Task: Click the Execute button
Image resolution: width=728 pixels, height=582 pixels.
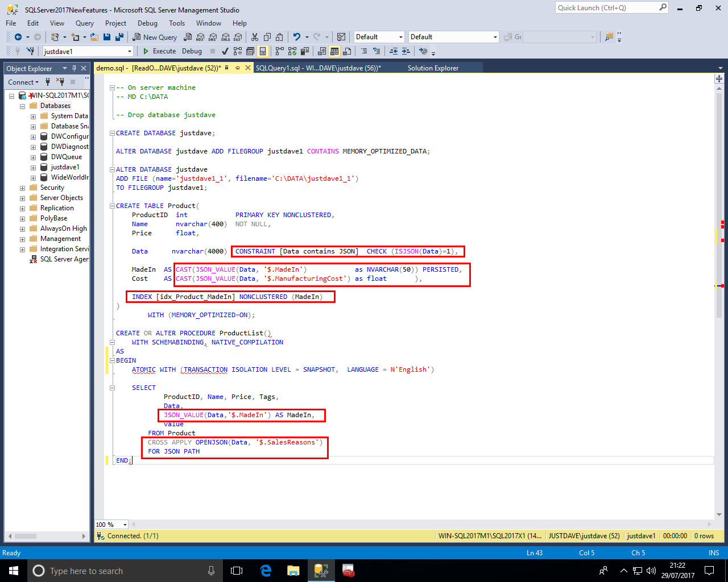Action: 159,51
